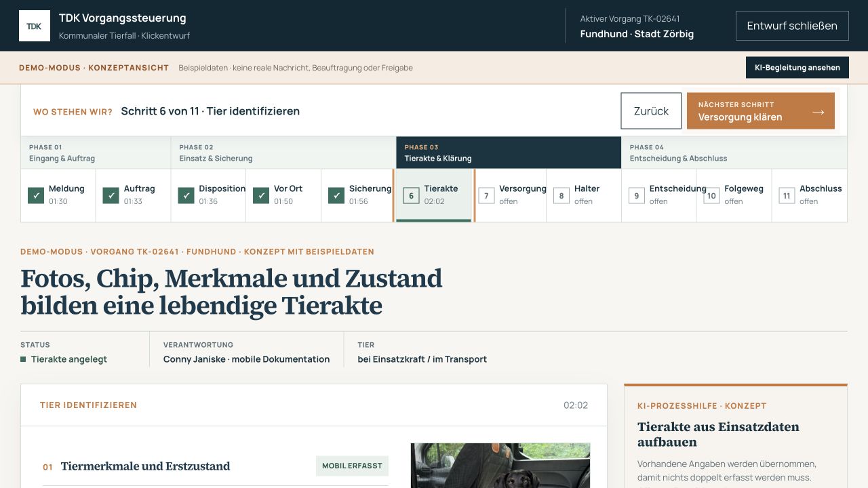868x488 pixels.
Task: Click step number 7 box for Versorgung
Action: tap(486, 195)
